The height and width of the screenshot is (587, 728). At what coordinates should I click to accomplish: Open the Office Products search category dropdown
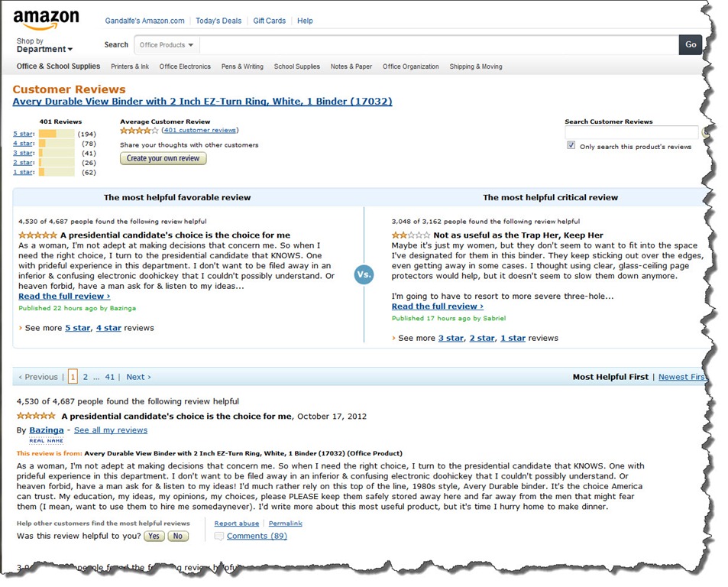tap(167, 45)
